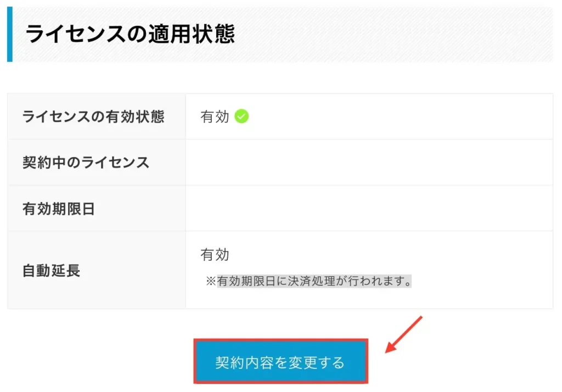
Task: Select the 契約中のライセンス row label
Action: pos(86,163)
